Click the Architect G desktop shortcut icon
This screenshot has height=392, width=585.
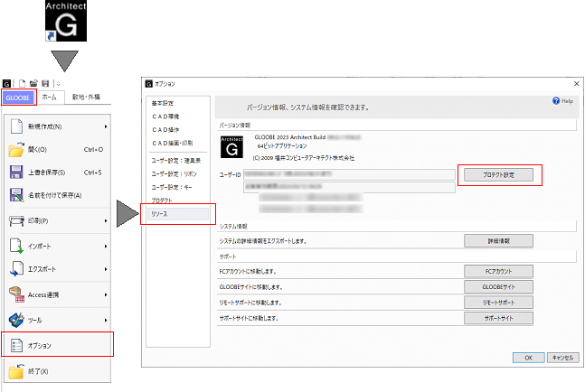pyautogui.click(x=66, y=21)
